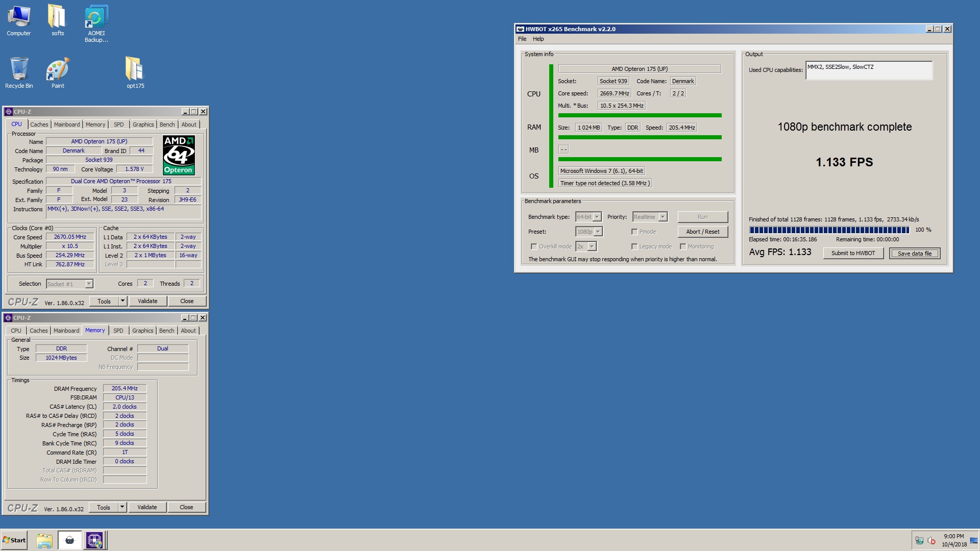Click Validate in top CPU-Z
980x551 pixels.
(148, 302)
